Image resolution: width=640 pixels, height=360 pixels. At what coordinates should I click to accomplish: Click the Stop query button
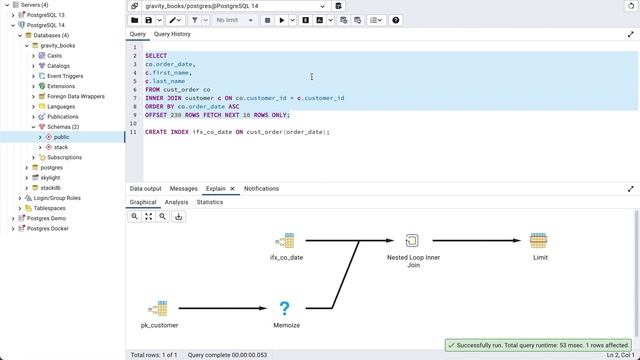267,20
